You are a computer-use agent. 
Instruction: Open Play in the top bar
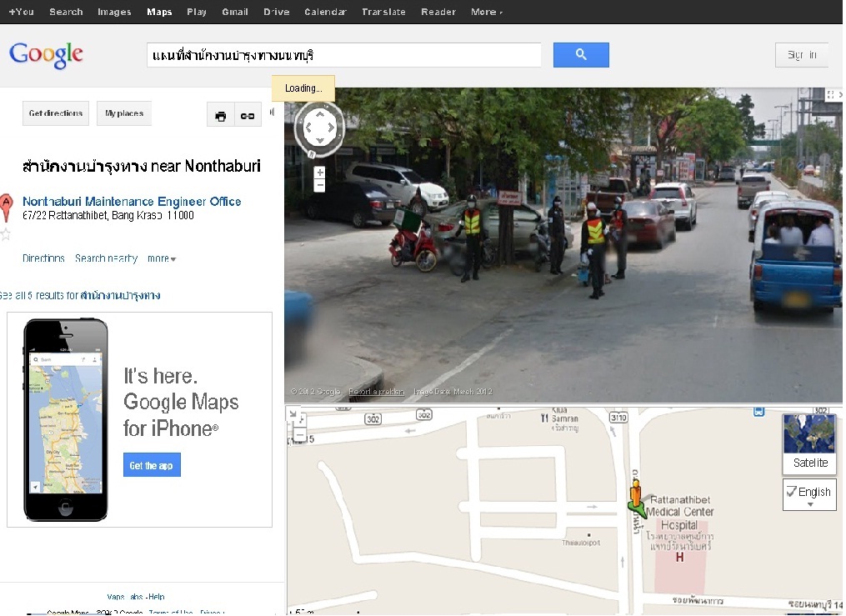tap(197, 12)
